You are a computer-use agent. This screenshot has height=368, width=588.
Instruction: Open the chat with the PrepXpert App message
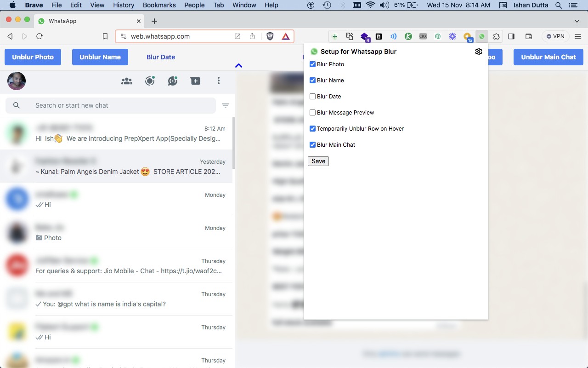pyautogui.click(x=116, y=133)
